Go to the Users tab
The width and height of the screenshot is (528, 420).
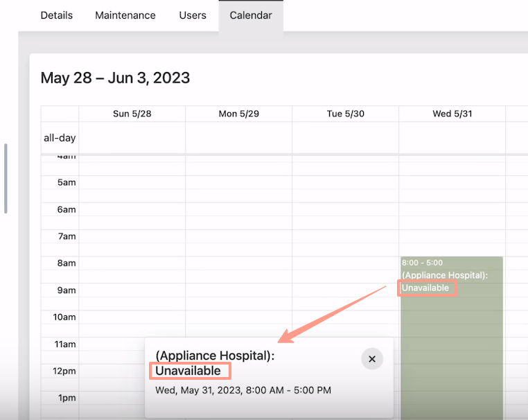(193, 15)
